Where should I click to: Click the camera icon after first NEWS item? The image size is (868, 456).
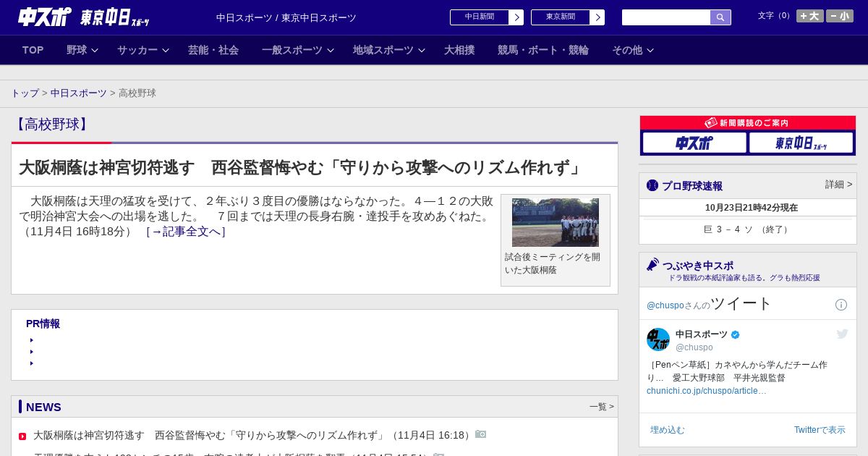(481, 434)
